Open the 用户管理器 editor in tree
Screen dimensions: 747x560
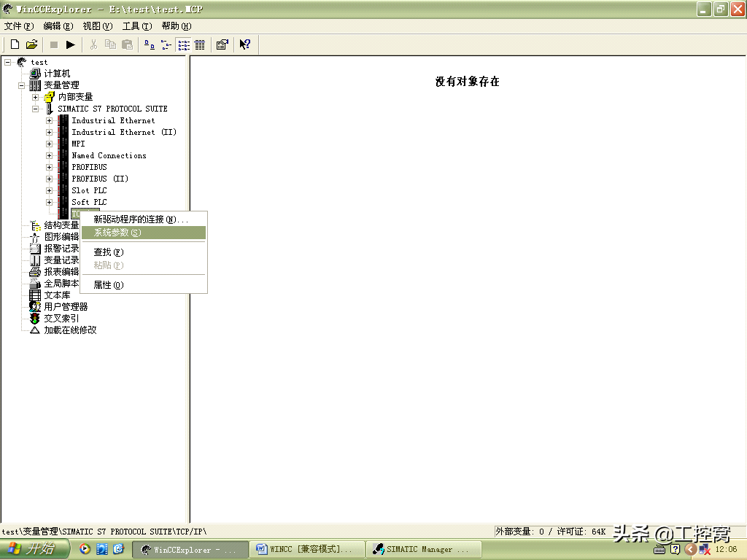(x=66, y=307)
